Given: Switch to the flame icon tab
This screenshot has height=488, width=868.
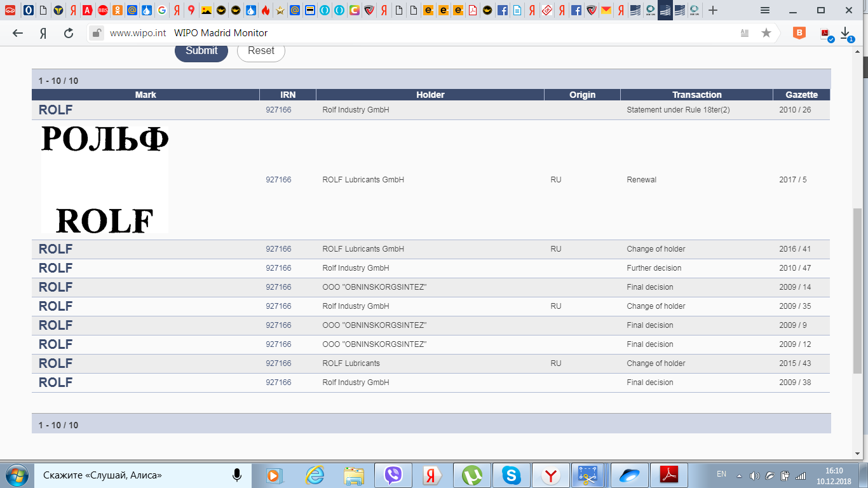Looking at the screenshot, I should [265, 10].
